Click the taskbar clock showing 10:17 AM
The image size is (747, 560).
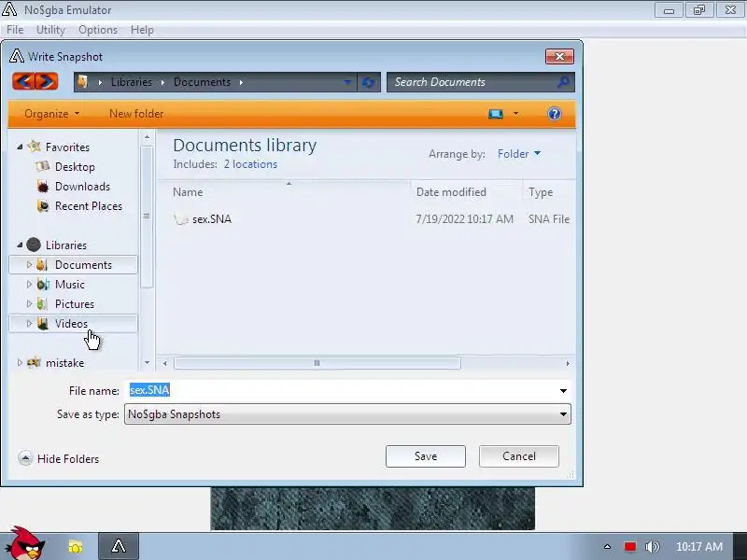(x=698, y=547)
